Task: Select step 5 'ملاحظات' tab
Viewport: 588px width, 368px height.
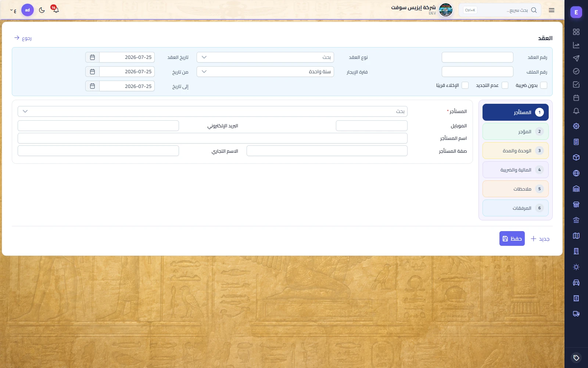Action: pyautogui.click(x=515, y=189)
